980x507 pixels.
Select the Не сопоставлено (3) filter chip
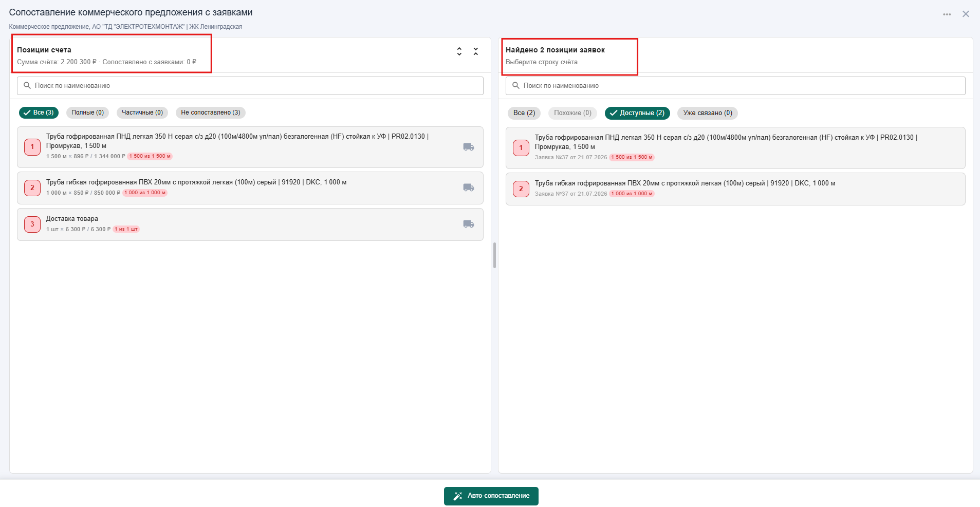click(x=211, y=112)
